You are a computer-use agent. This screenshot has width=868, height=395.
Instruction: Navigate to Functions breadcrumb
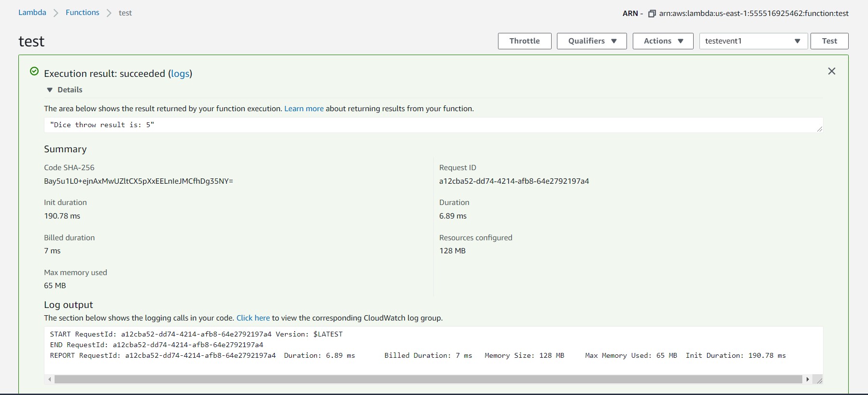[x=83, y=13]
